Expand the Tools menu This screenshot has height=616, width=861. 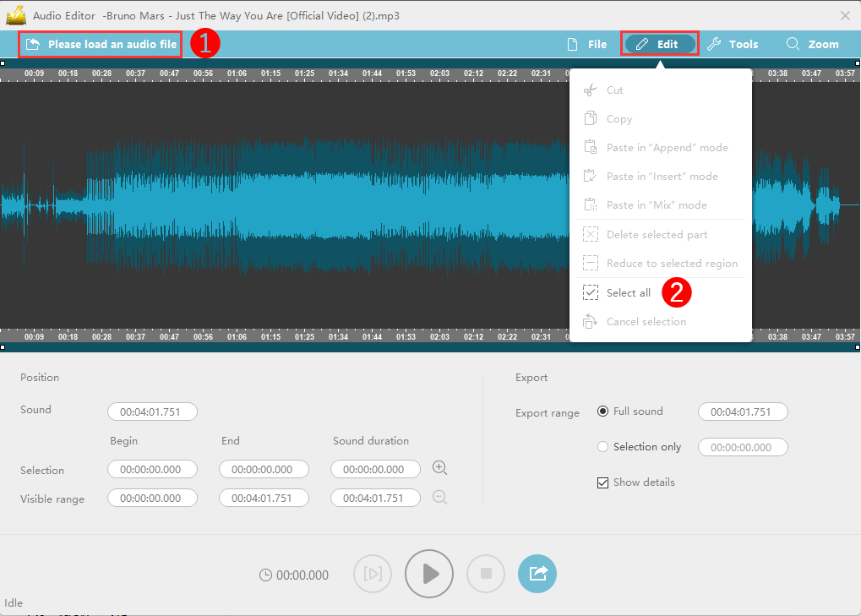coord(732,44)
